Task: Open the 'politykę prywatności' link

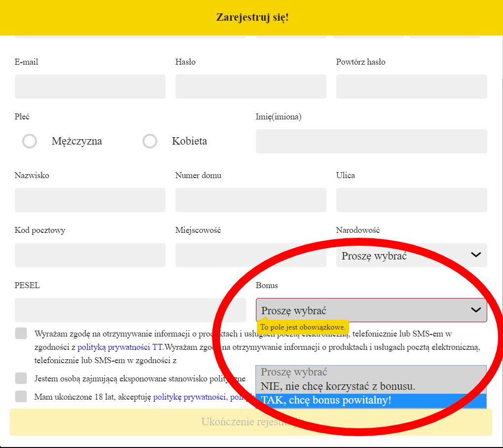Action: point(189,397)
